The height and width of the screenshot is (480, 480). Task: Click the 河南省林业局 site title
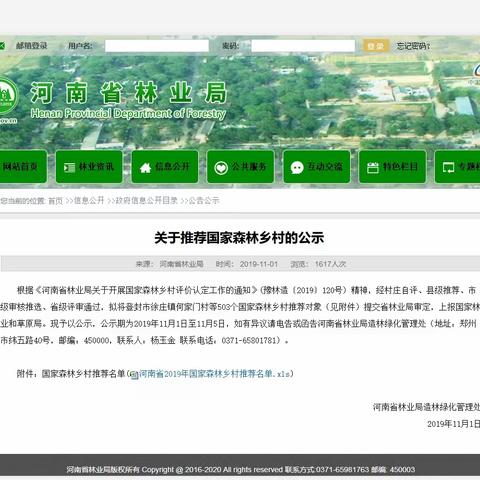click(129, 93)
